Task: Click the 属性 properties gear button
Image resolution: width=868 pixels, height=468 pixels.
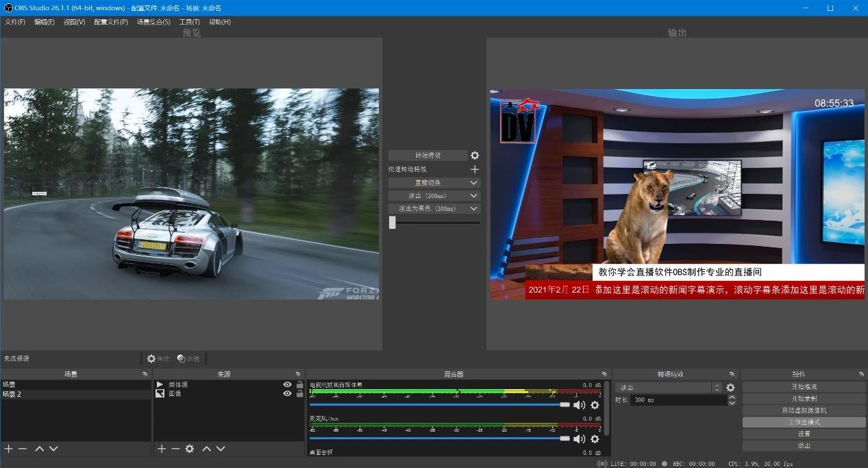Action: pyautogui.click(x=158, y=358)
